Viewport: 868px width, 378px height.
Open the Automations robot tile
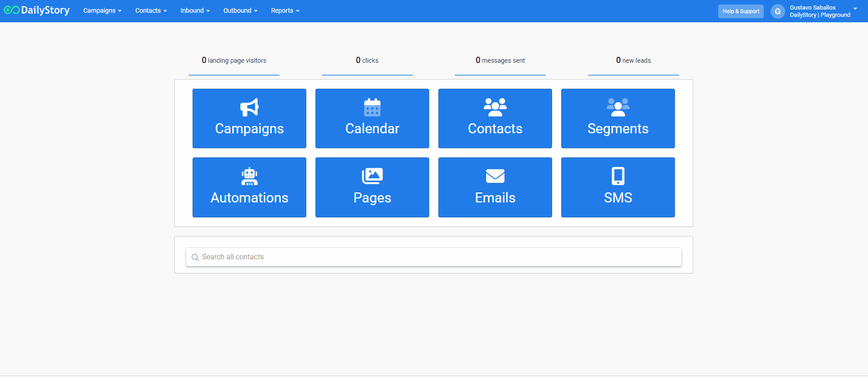click(x=249, y=187)
